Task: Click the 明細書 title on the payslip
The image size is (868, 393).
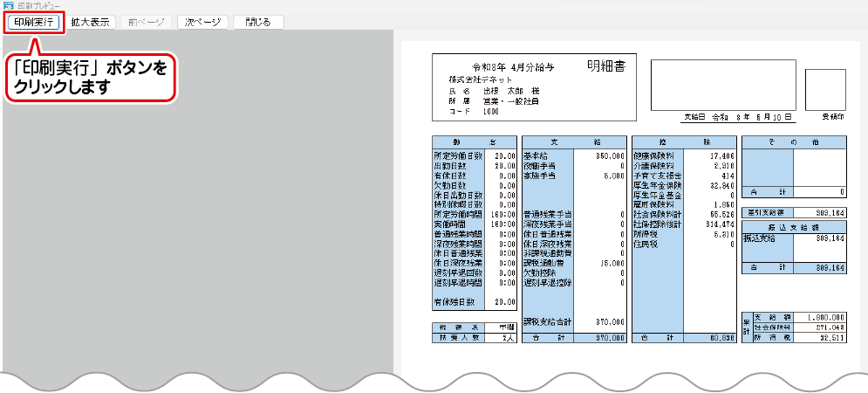Action: (611, 65)
